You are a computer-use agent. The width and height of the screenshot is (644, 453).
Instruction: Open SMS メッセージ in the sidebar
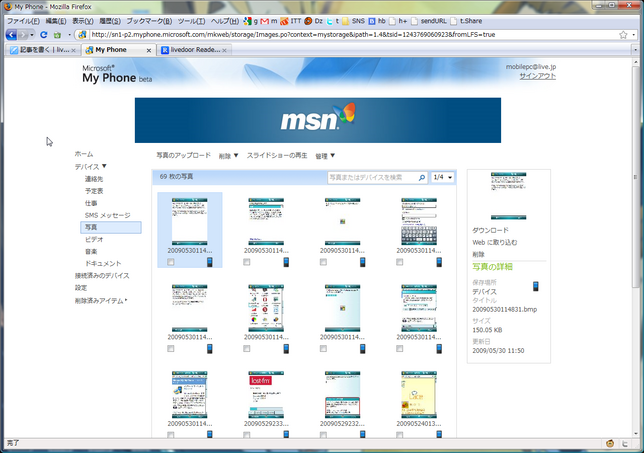click(x=108, y=215)
